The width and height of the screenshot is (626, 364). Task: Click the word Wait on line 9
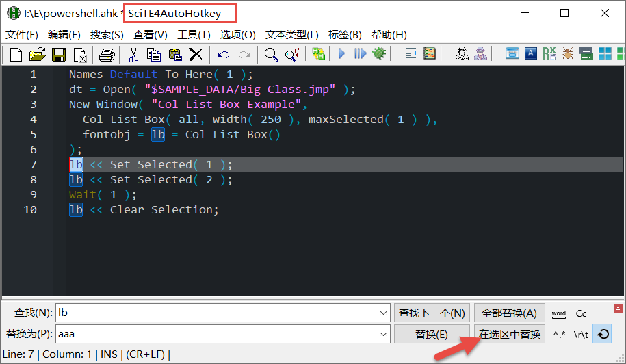coord(83,195)
